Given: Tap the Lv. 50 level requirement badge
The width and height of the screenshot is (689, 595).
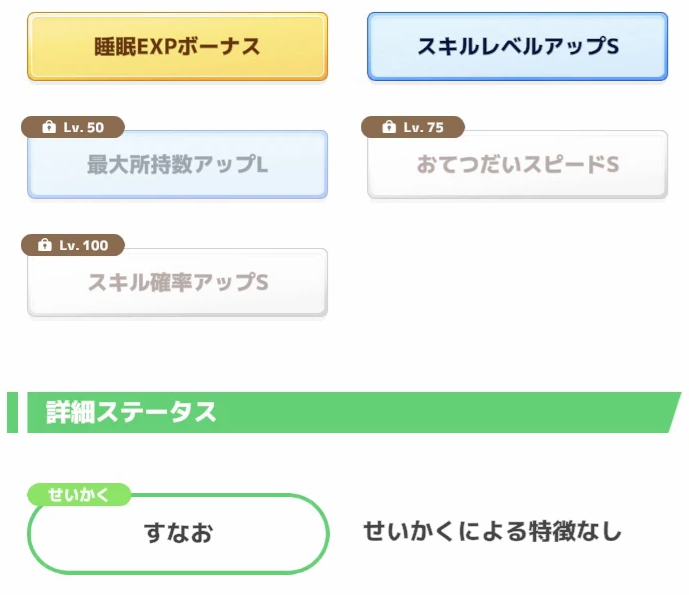Looking at the screenshot, I should tap(73, 127).
